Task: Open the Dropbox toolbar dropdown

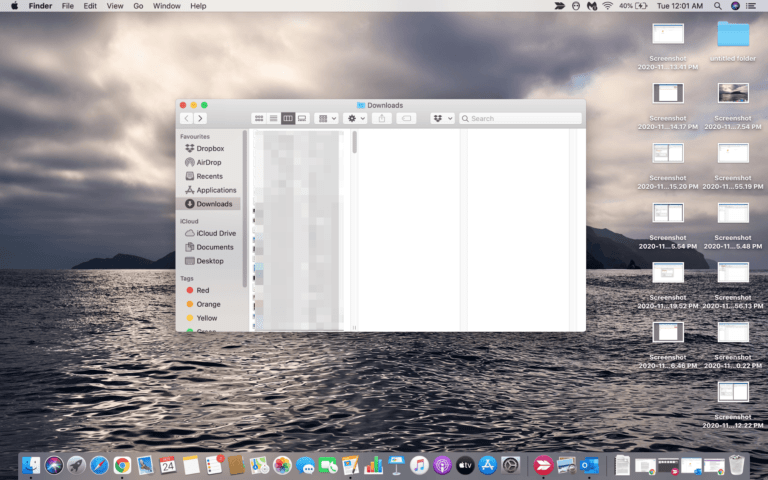Action: point(442,118)
